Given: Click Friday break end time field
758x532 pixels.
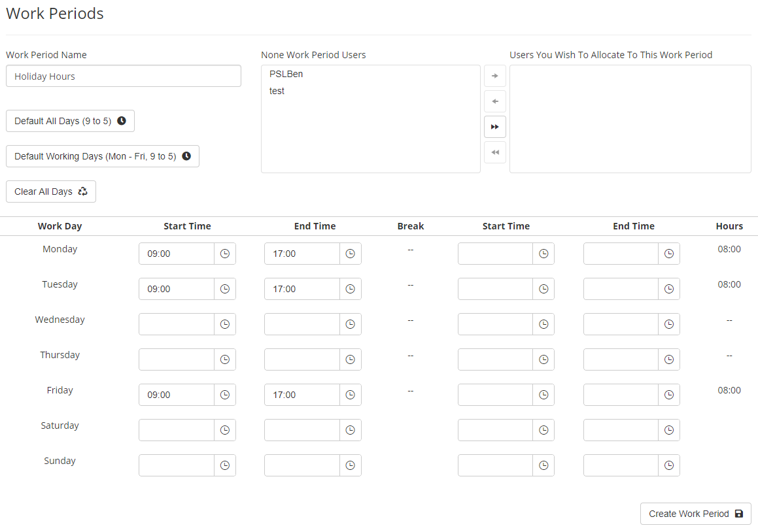Looking at the screenshot, I should [621, 395].
